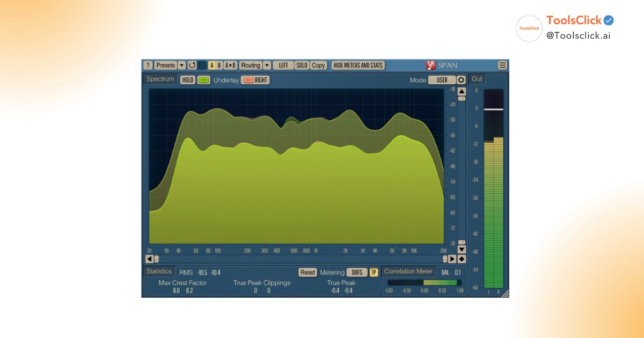Select the Statistics panel label

tap(160, 271)
